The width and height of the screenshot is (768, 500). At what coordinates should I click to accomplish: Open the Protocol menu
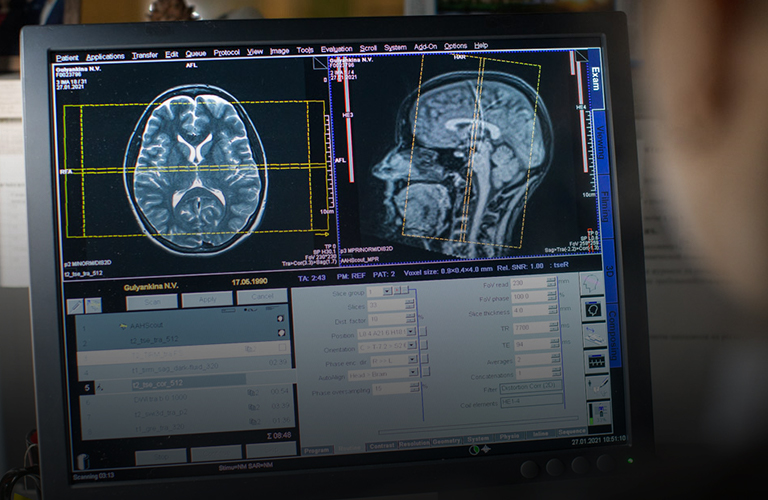tap(226, 52)
